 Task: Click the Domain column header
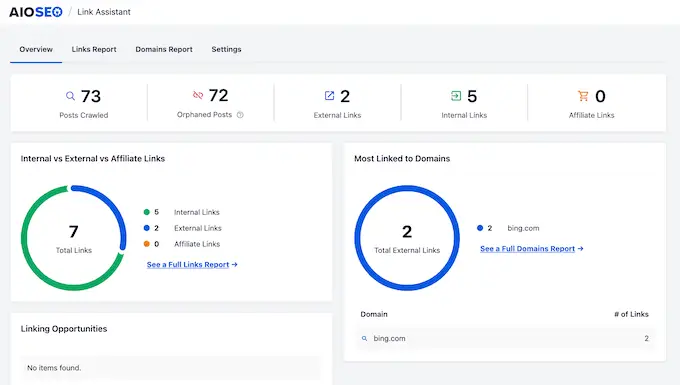point(374,314)
